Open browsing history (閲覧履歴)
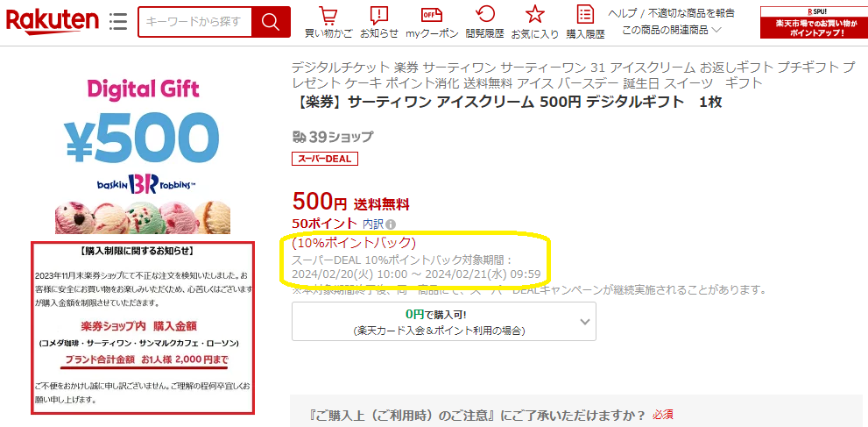The width and height of the screenshot is (868, 427). tap(485, 23)
